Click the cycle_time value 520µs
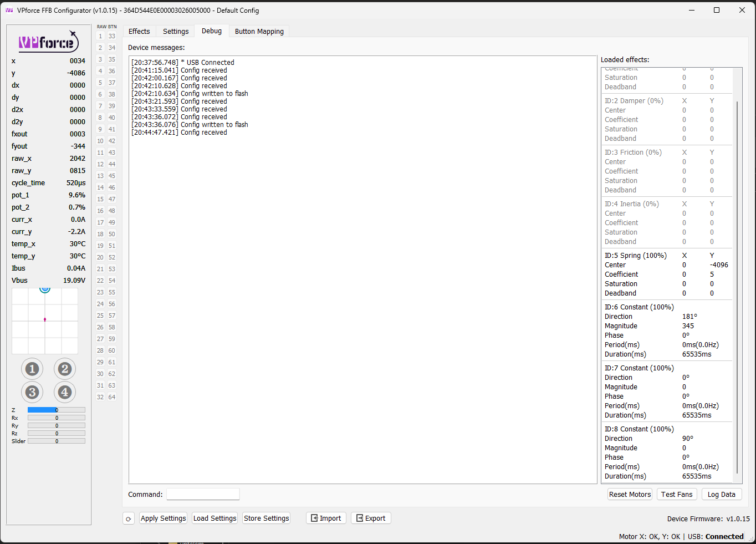Viewport: 756px width, 544px height. pos(76,183)
